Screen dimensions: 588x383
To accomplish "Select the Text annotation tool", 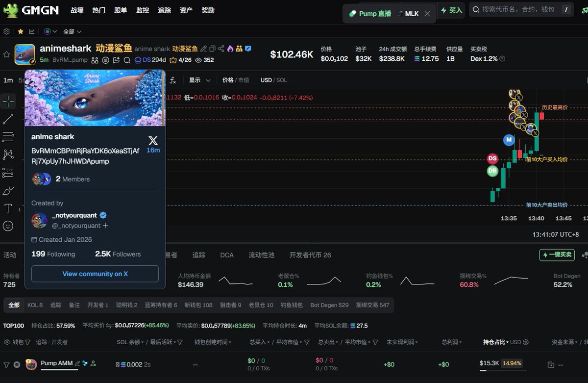I will point(8,208).
